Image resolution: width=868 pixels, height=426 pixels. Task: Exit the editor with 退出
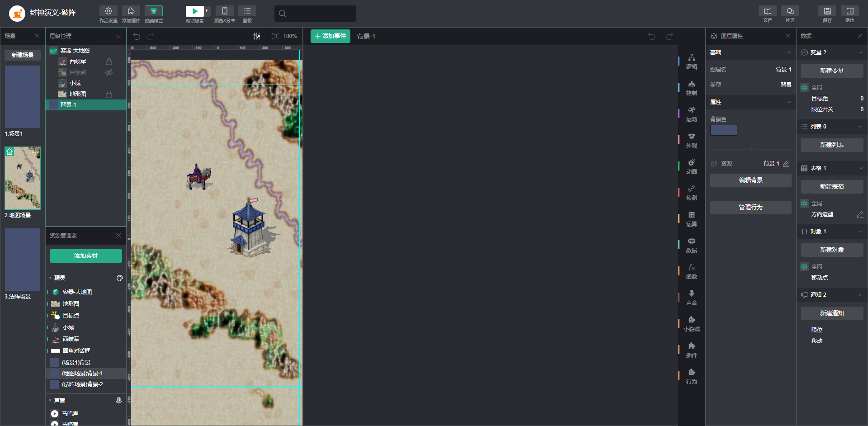850,11
